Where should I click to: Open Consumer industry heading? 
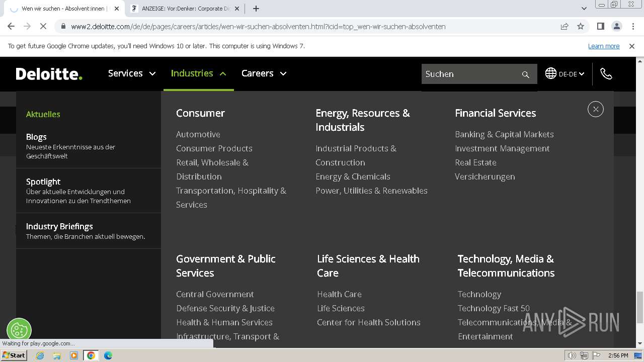[200, 113]
